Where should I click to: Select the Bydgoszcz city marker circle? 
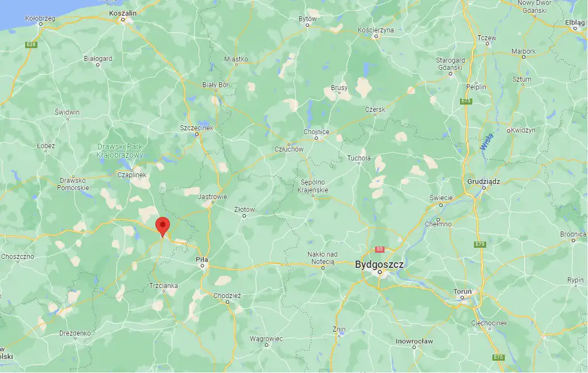[380, 272]
